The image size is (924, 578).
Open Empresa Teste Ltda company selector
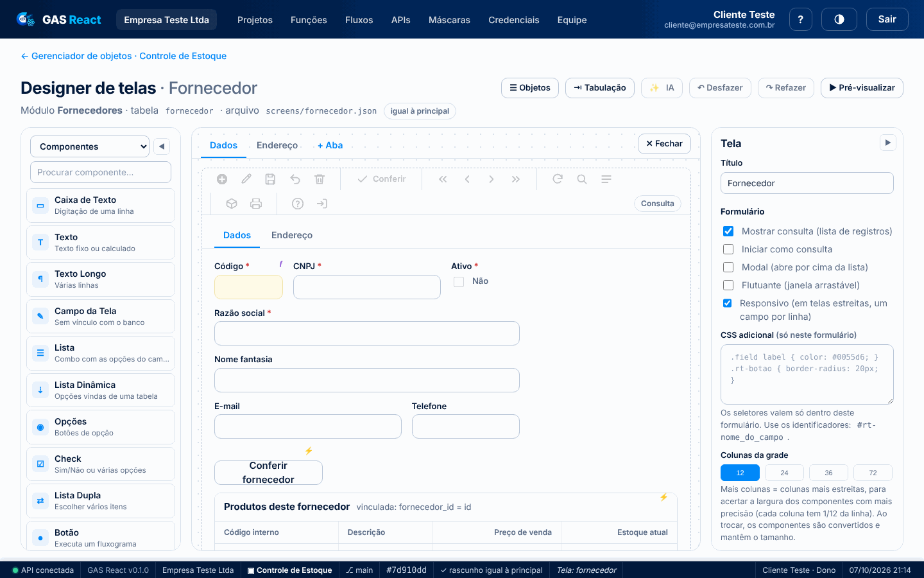tap(166, 20)
